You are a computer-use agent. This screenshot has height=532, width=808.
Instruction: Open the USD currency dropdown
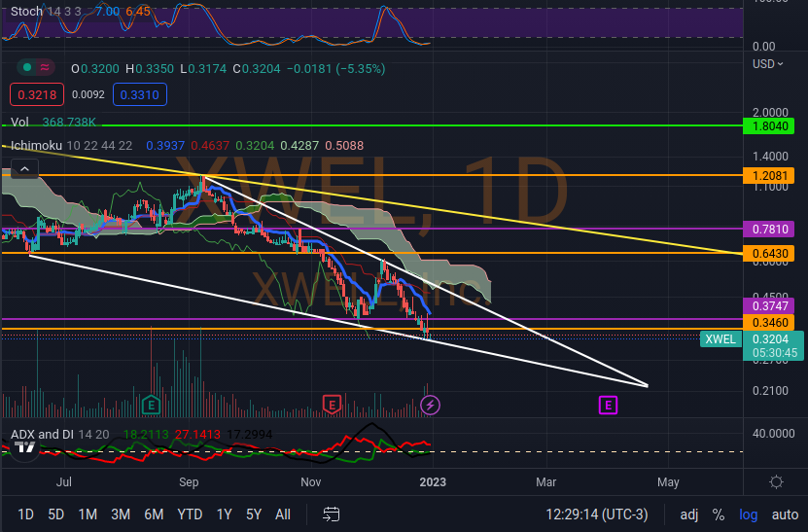click(x=767, y=64)
